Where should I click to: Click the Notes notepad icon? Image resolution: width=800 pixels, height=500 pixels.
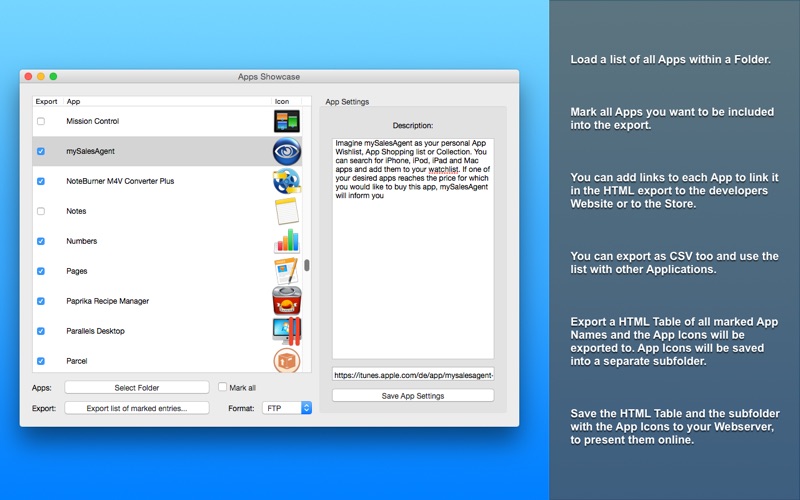pyautogui.click(x=287, y=211)
